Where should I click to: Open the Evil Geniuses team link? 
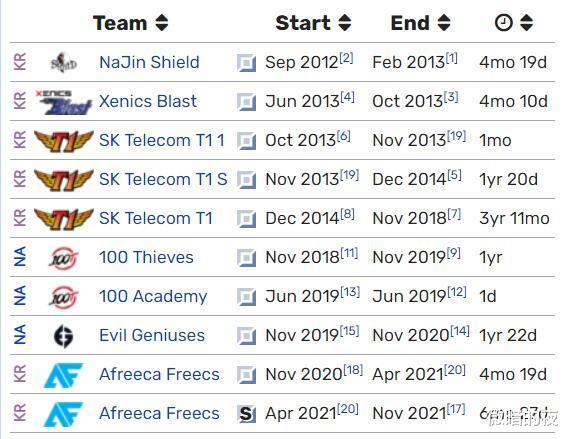coord(152,335)
